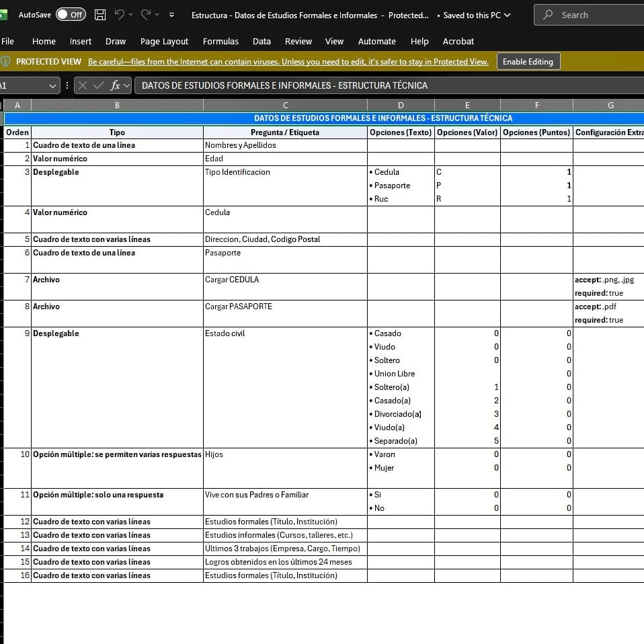Viewport: 644px width, 644px height.
Task: Expand the formula bar chevron next to fx
Action: tap(126, 86)
